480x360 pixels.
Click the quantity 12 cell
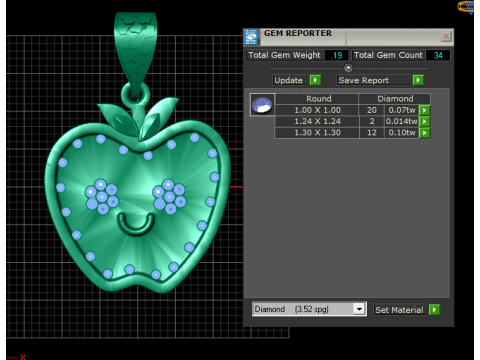[372, 133]
